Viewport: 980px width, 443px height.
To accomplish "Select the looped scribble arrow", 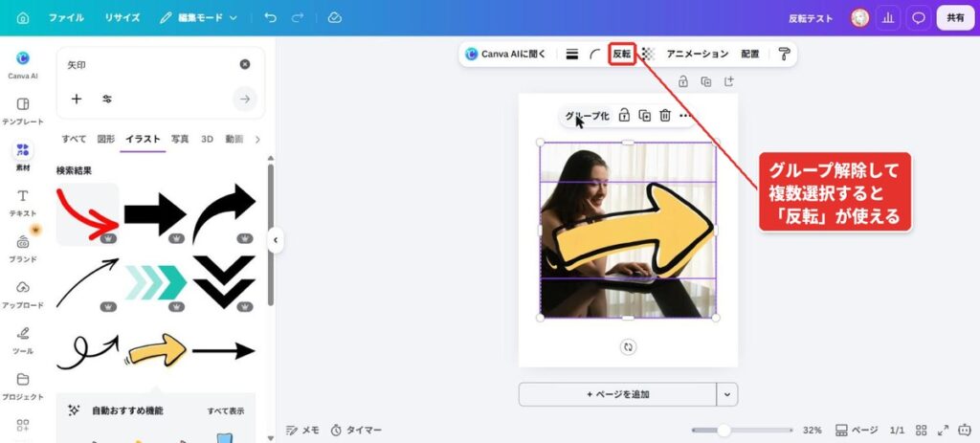I will [x=87, y=352].
